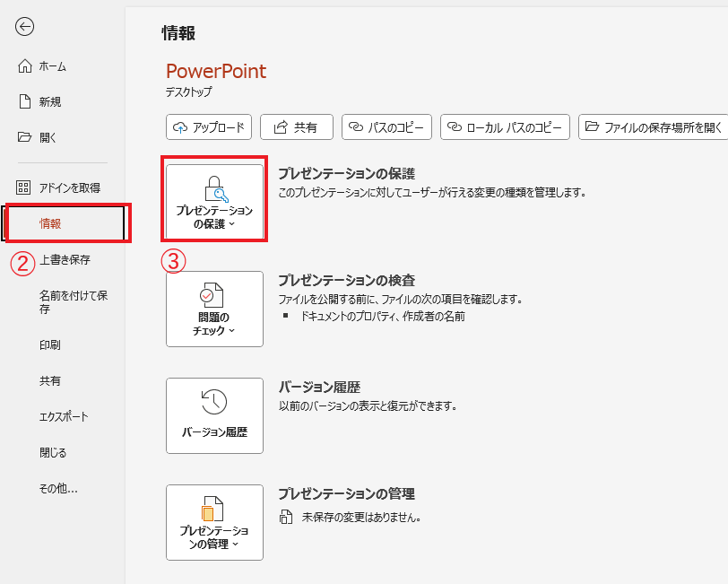The image size is (728, 584).
Task: Click the cloud upload icon in アップロード
Action: [180, 127]
